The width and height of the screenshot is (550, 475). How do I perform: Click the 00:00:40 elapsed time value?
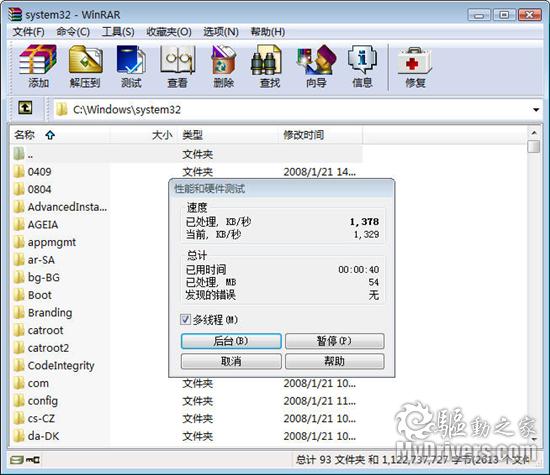tap(358, 269)
